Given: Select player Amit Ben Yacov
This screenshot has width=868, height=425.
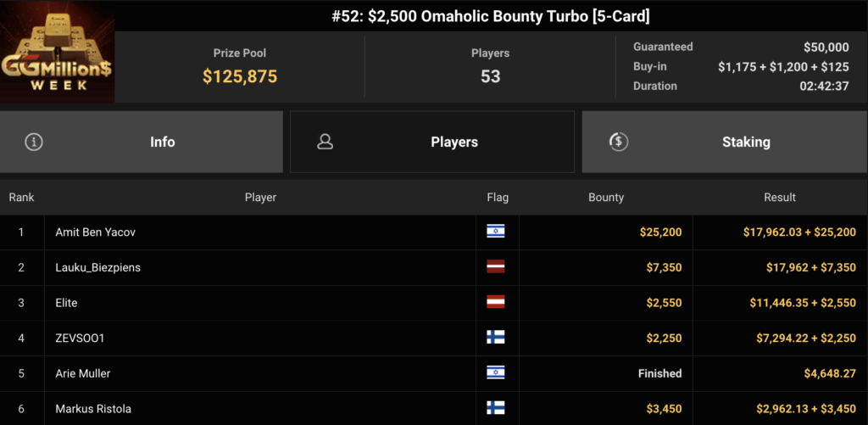Looking at the screenshot, I should (97, 232).
